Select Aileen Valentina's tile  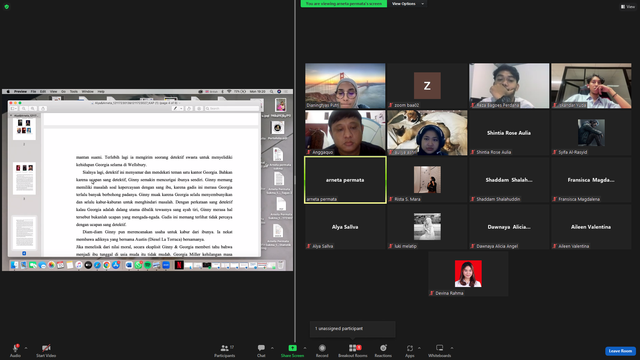pos(591,227)
